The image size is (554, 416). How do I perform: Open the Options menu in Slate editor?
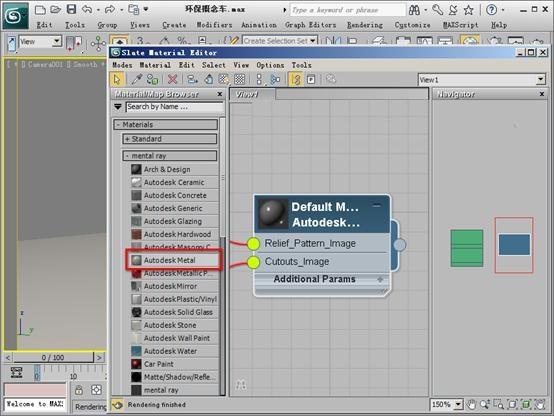tap(270, 65)
